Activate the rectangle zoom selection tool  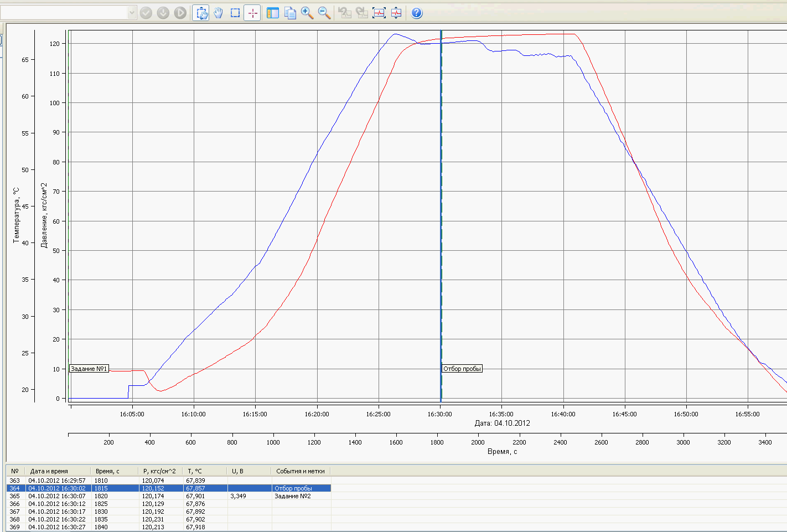tap(235, 13)
